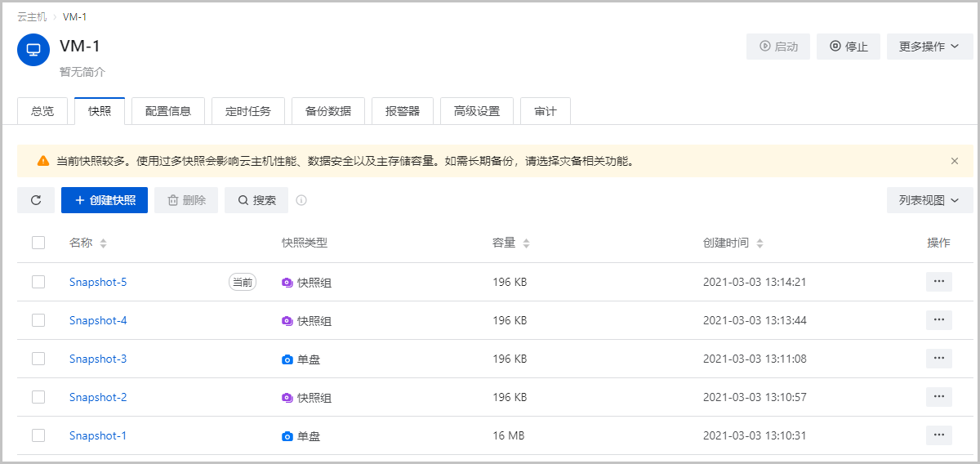Viewport: 980px width, 464px height.
Task: Sort snapshots by creation time
Action: [x=759, y=243]
